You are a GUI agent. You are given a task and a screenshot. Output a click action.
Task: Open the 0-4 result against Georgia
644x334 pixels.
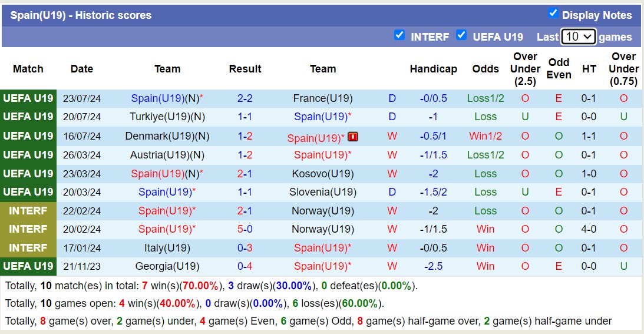(x=245, y=266)
